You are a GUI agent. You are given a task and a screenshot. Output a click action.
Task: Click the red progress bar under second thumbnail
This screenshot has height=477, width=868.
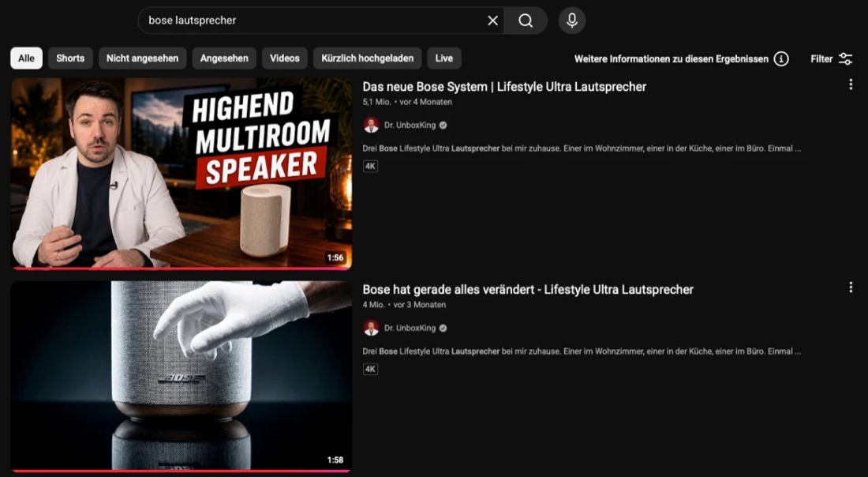click(x=181, y=471)
